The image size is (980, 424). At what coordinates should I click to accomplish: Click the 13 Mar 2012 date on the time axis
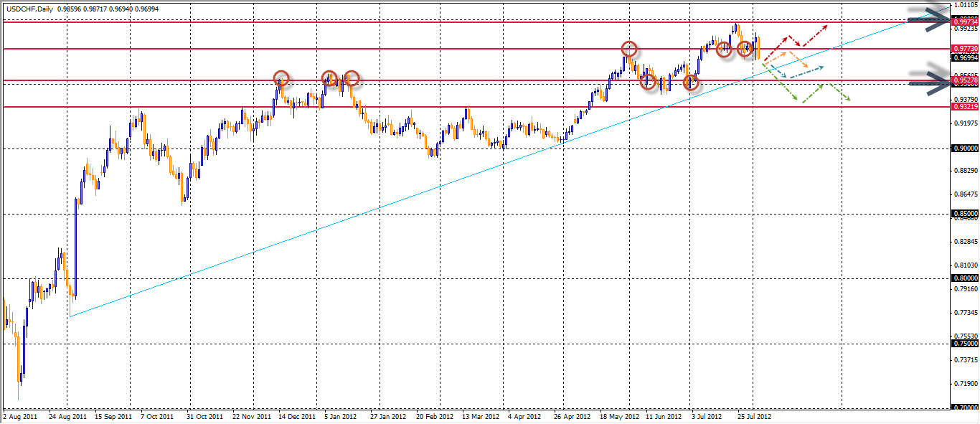pos(479,415)
